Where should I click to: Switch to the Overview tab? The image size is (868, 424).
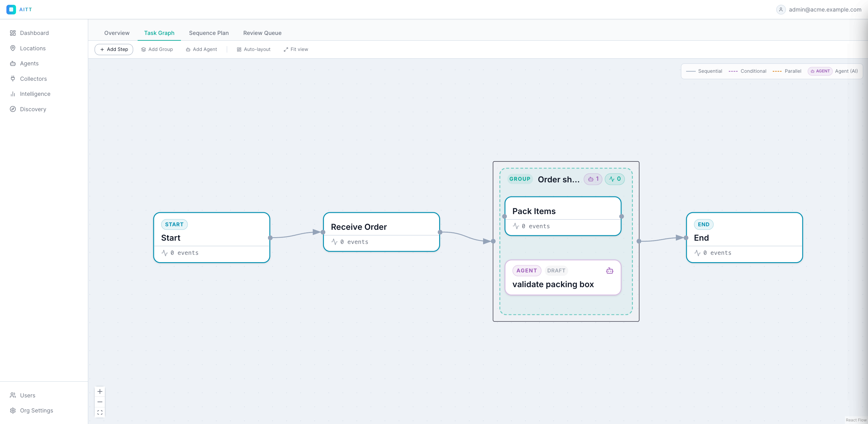tap(116, 33)
